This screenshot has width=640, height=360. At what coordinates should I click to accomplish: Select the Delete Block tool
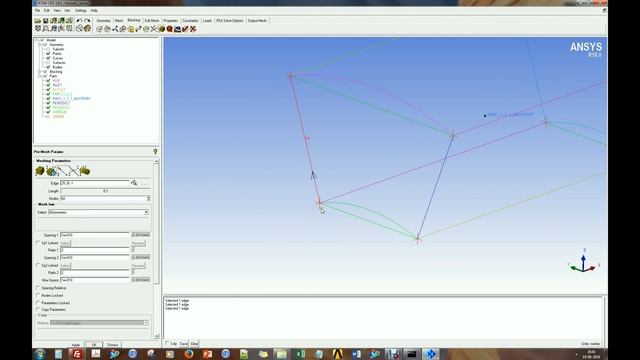pyautogui.click(x=193, y=29)
